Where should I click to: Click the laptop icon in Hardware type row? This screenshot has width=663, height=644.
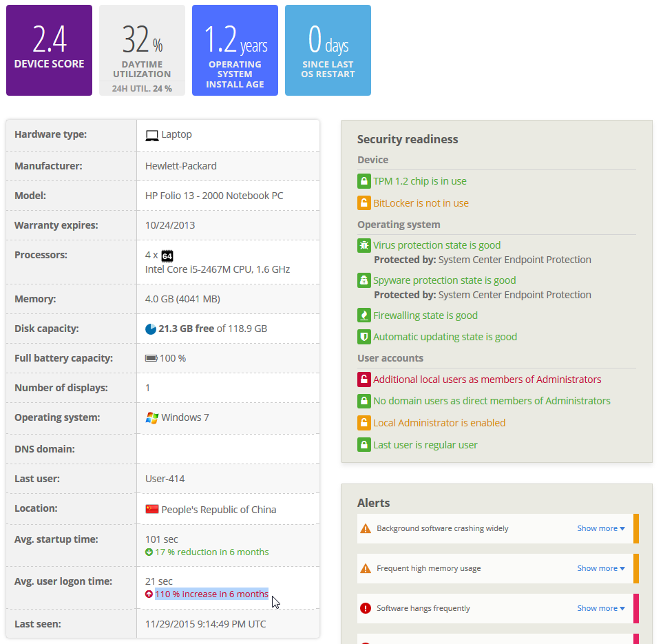151,134
